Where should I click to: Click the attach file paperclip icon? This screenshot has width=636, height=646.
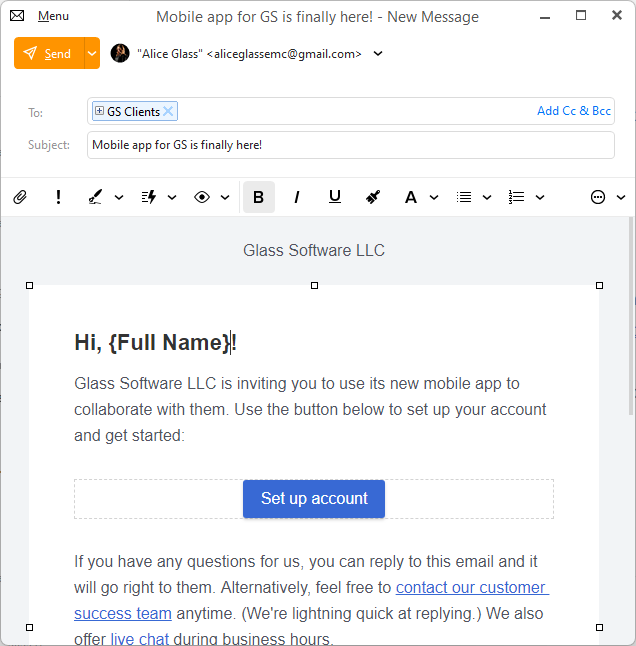[20, 197]
